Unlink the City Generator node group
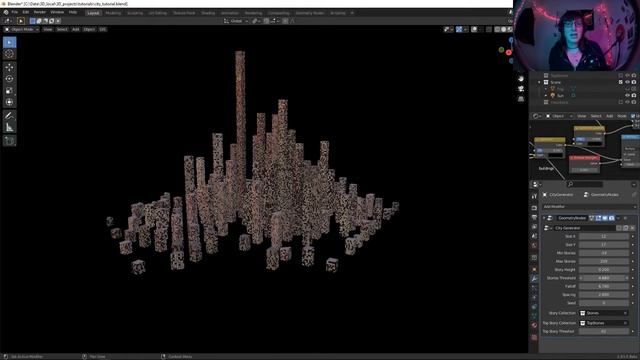This screenshot has height=360, width=640. (632, 228)
